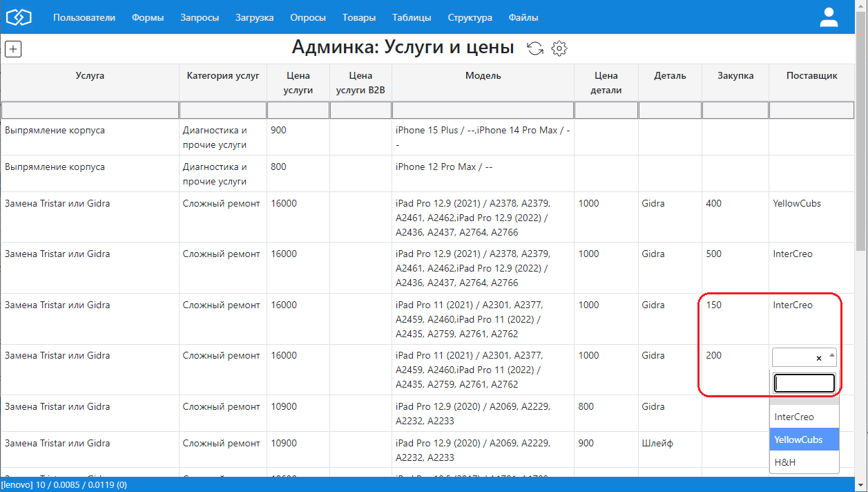Choose YellowCubs from dropdown list

[804, 439]
